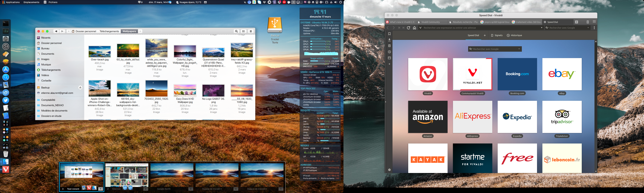Open the Applications menu in top bar

(11, 2)
